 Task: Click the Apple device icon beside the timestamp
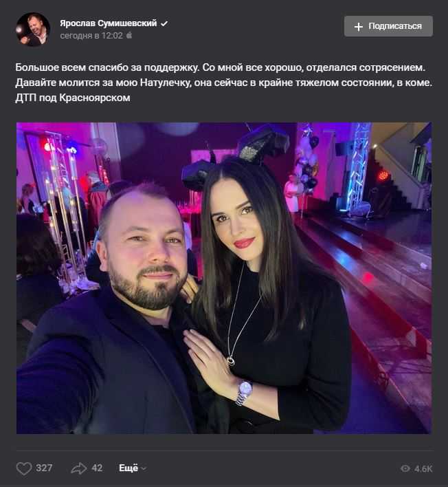click(129, 35)
